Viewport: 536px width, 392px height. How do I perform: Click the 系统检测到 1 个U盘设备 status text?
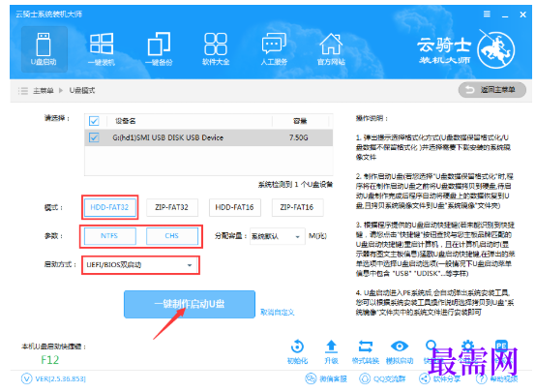pos(295,185)
